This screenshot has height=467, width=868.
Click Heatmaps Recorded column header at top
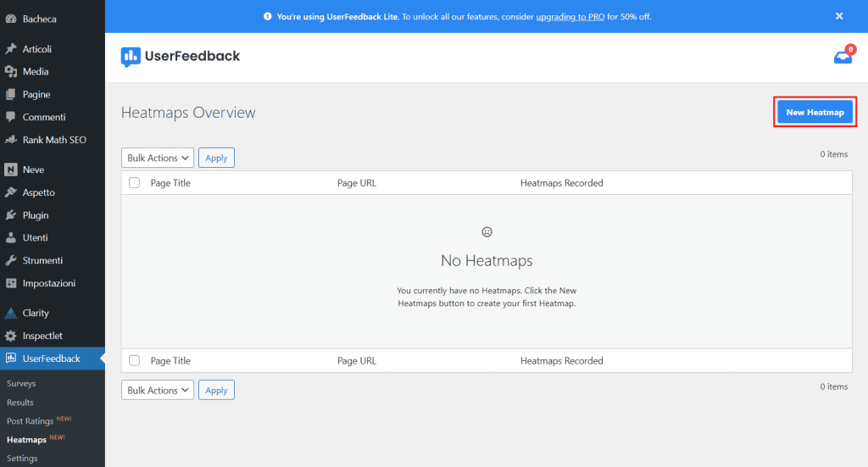(x=561, y=182)
